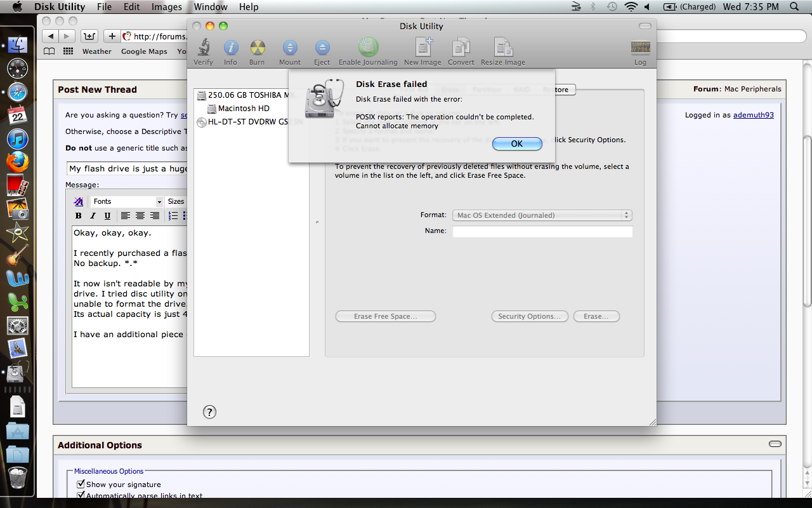
Task: Open the ademuth93 username link
Action: coord(754,115)
